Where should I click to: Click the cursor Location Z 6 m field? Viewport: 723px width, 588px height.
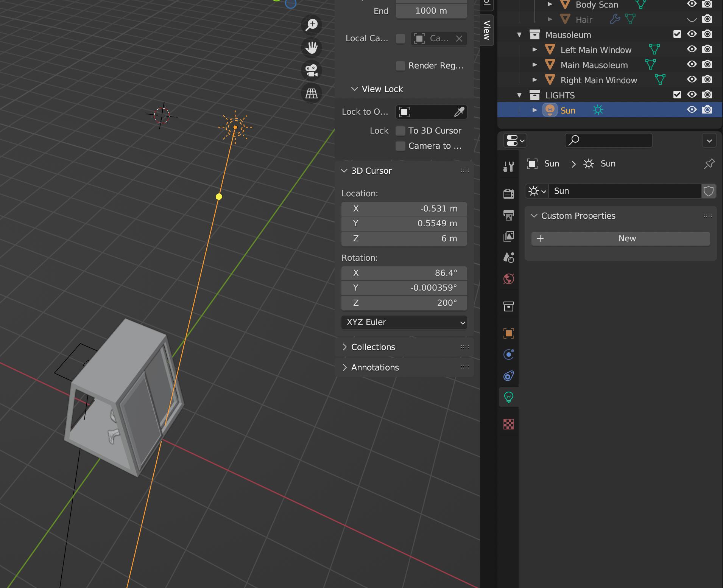(x=404, y=239)
